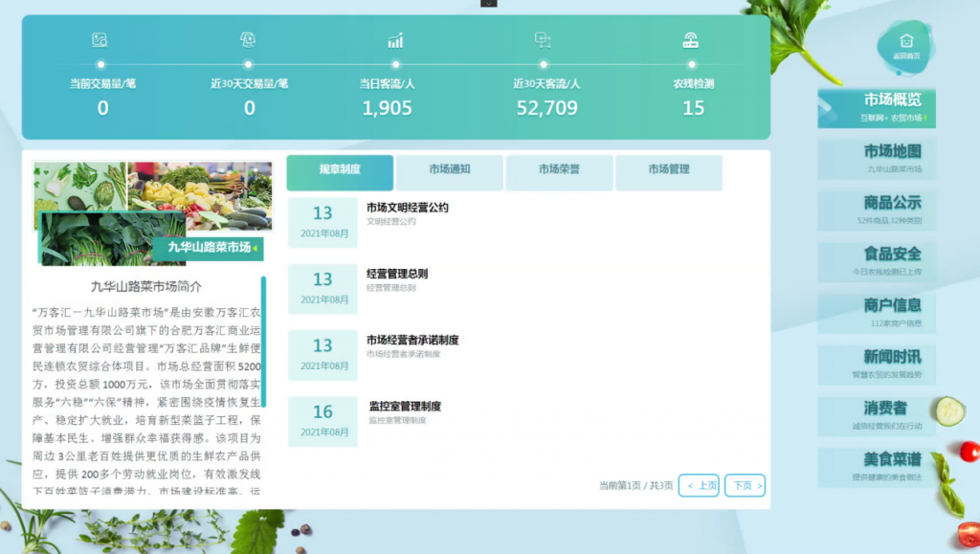Open the 美食菜谱 side menu item
This screenshot has width=980, height=554.
[x=877, y=466]
